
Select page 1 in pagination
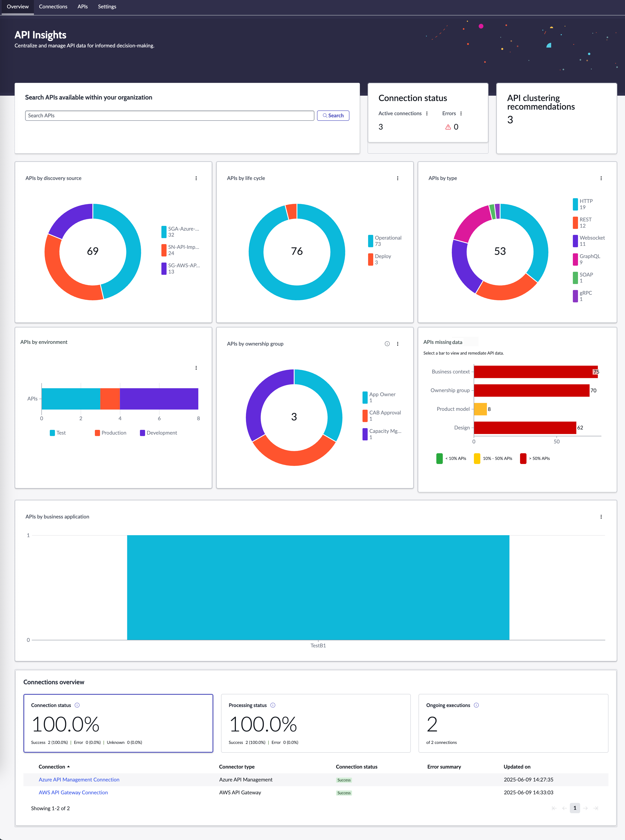click(575, 808)
